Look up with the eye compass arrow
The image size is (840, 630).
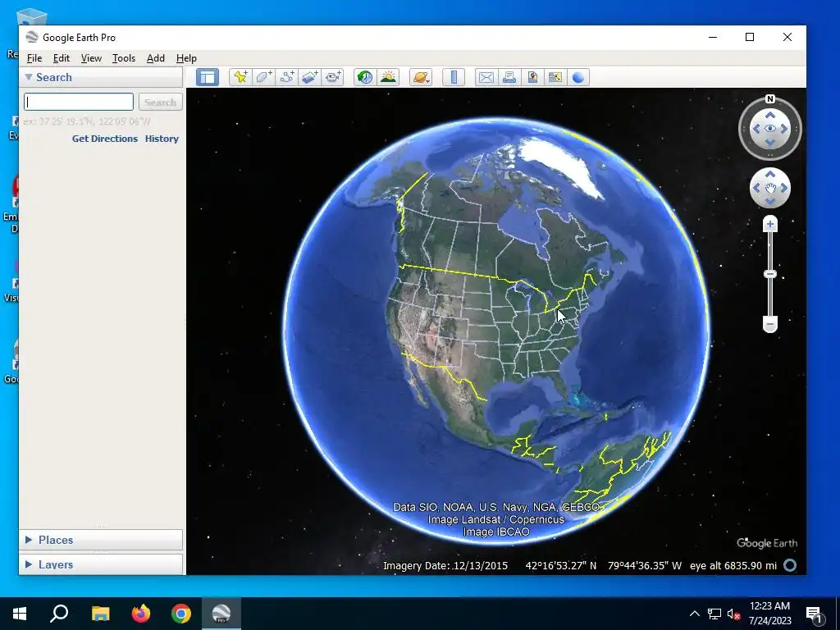pos(769,115)
